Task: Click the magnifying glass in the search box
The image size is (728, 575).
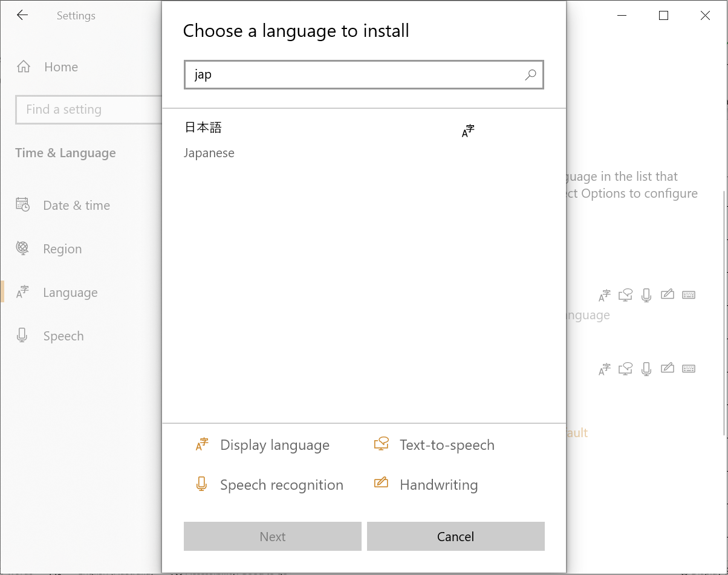Action: 530,74
